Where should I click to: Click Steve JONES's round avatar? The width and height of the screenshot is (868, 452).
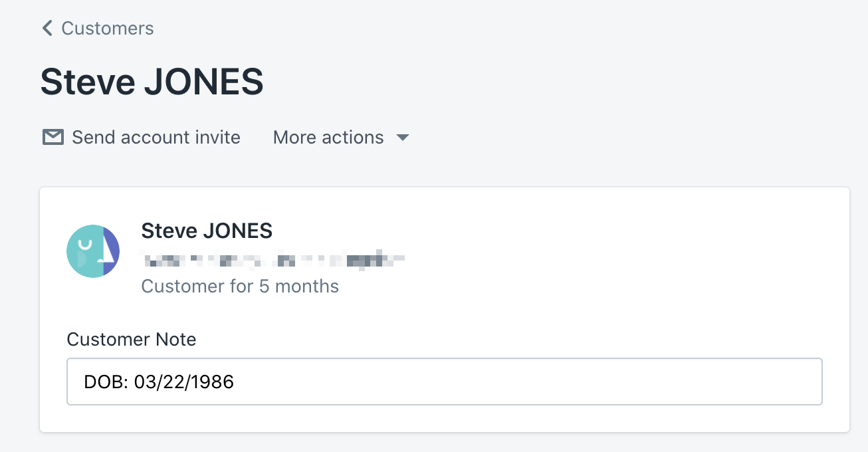pos(93,251)
